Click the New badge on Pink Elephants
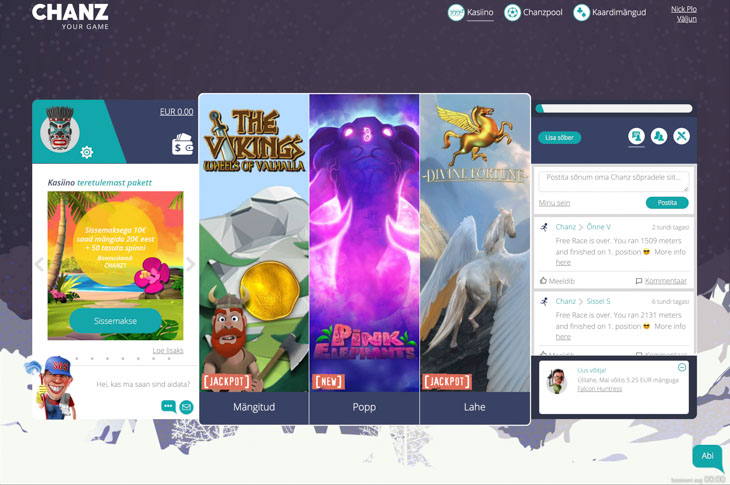This screenshot has width=730, height=485. [x=328, y=382]
